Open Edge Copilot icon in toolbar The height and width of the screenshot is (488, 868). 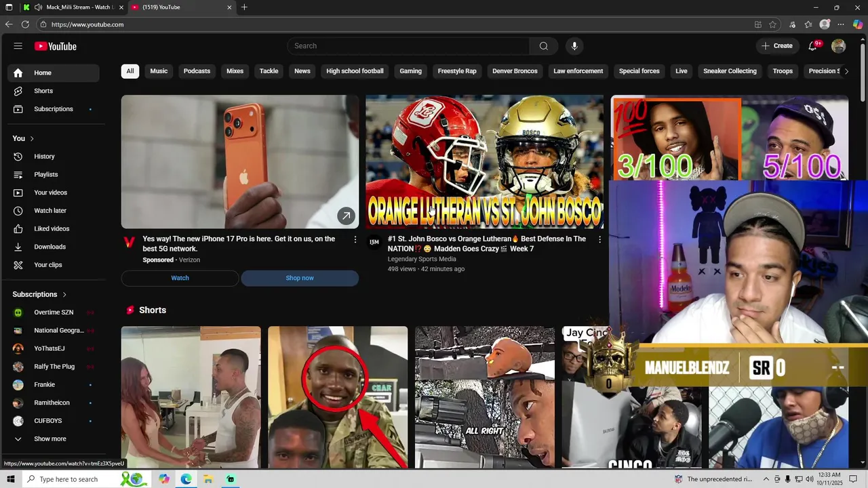858,24
